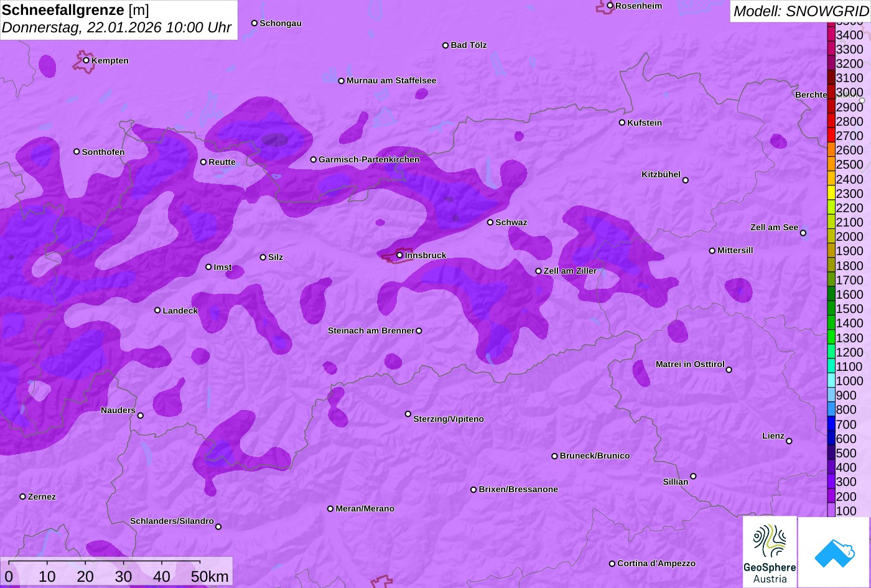Click the Schlanders/Silandro label
The width and height of the screenshot is (871, 588).
172,521
